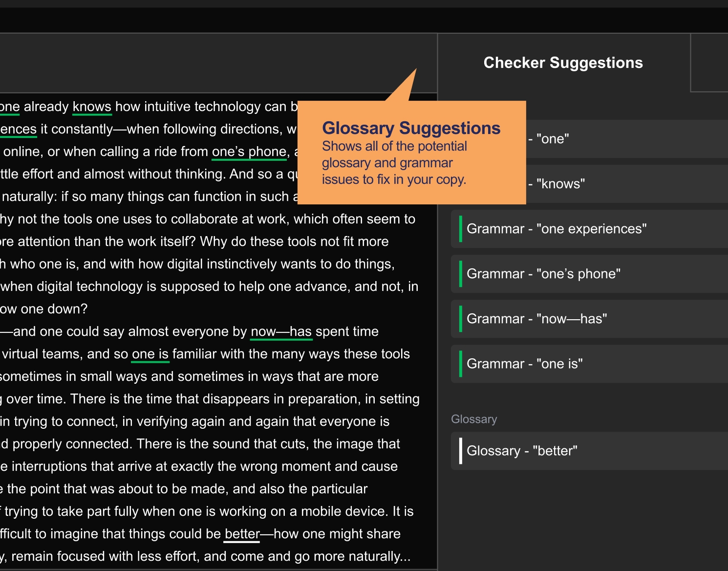
Task: Open the tab right of Checker Suggestions
Action: tap(709, 63)
